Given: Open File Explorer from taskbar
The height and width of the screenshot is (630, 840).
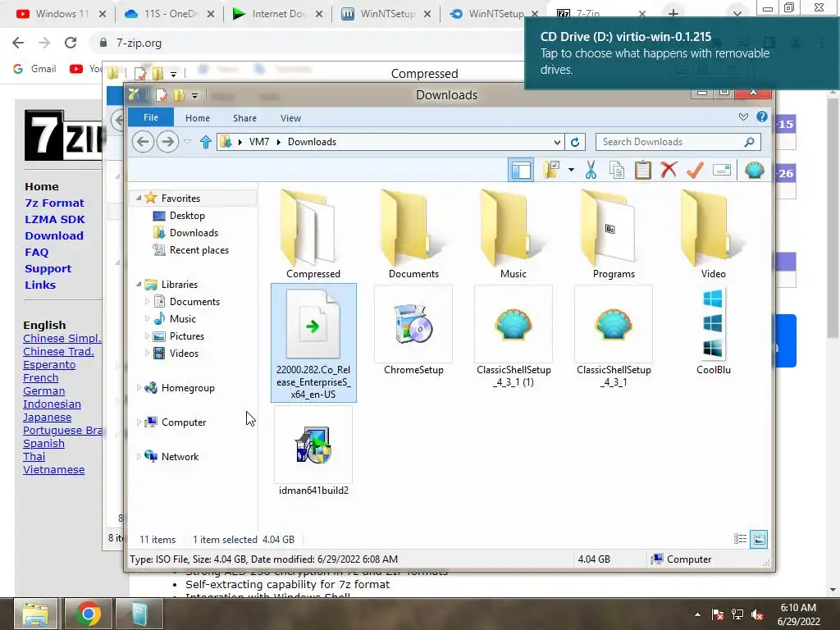Looking at the screenshot, I should click(35, 614).
